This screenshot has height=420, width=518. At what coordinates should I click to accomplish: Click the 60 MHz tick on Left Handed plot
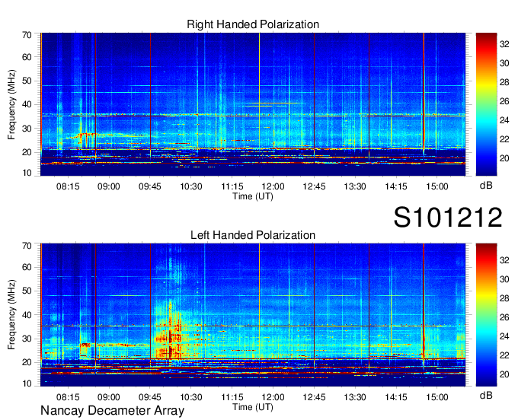click(27, 267)
